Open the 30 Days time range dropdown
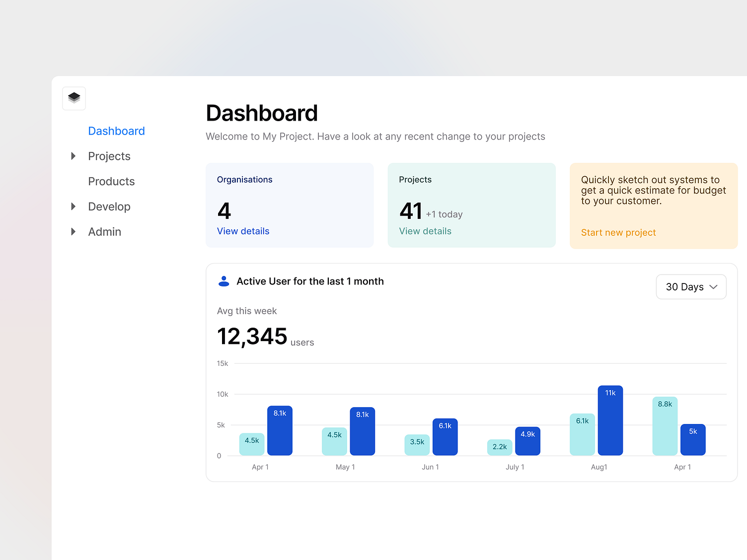747x560 pixels. tap(691, 286)
